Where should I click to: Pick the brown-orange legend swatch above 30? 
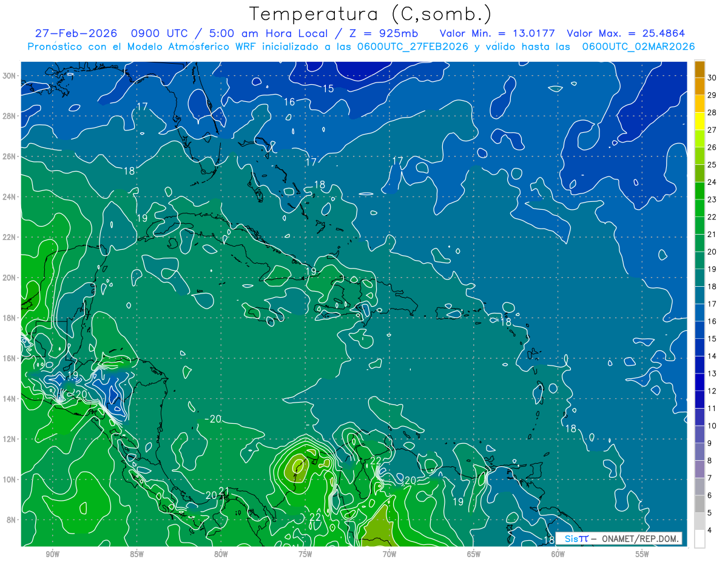[699, 69]
